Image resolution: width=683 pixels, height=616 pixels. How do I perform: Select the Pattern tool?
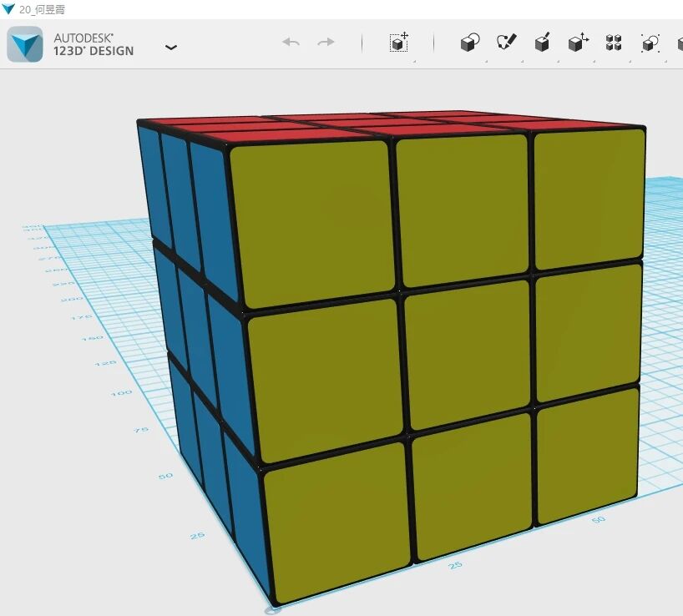click(x=614, y=43)
